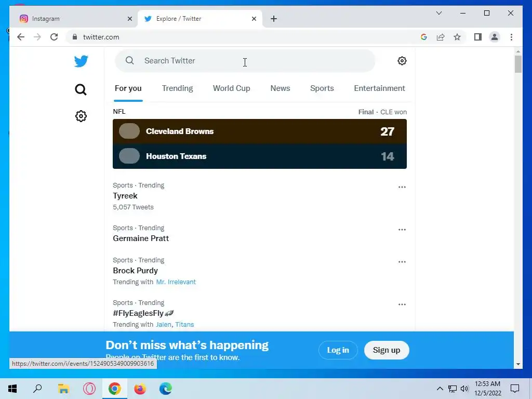Image resolution: width=532 pixels, height=399 pixels.
Task: Open the Houston Texans score row
Action: click(260, 156)
